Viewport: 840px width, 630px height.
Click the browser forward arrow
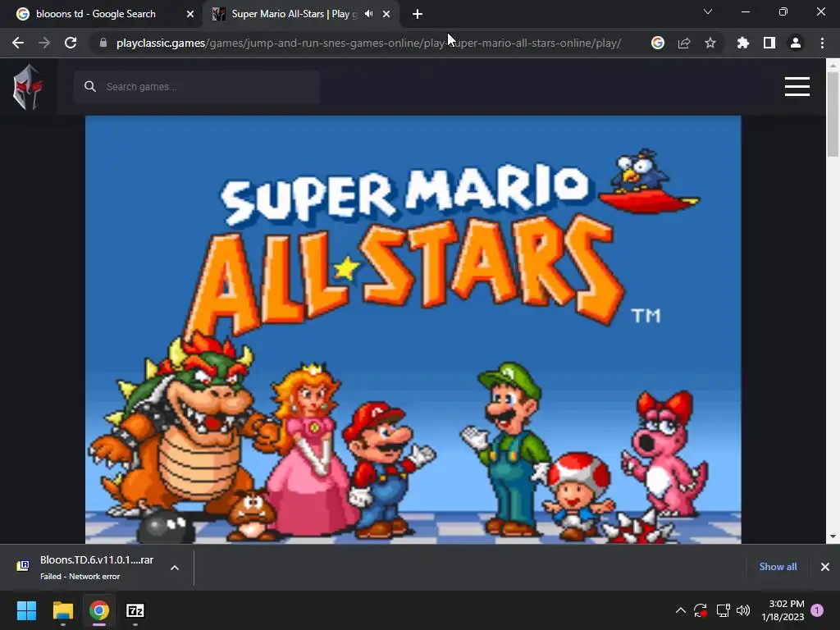[44, 43]
